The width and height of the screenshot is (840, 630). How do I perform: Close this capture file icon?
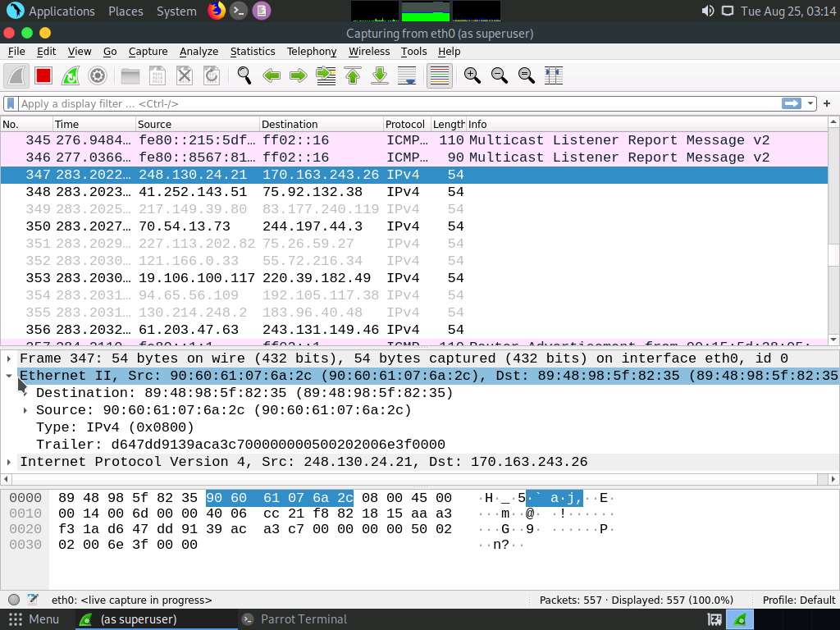pos(185,75)
